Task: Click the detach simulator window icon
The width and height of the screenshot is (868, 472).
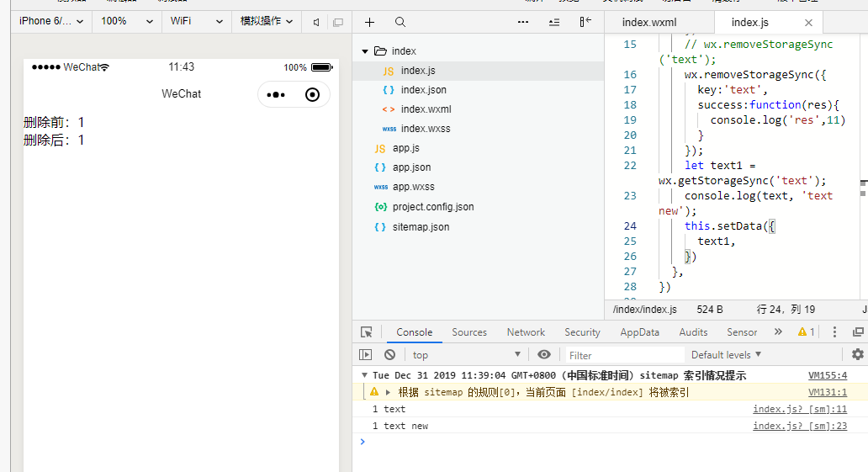Action: (x=337, y=22)
